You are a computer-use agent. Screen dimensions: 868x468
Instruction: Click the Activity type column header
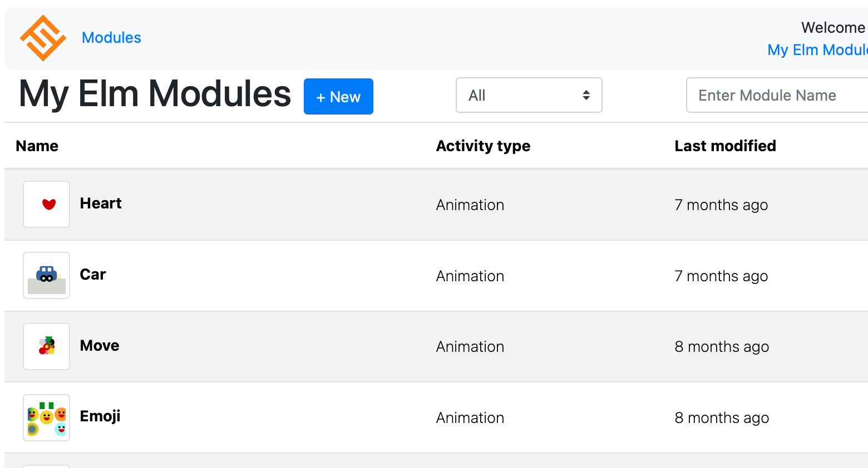pyautogui.click(x=483, y=146)
